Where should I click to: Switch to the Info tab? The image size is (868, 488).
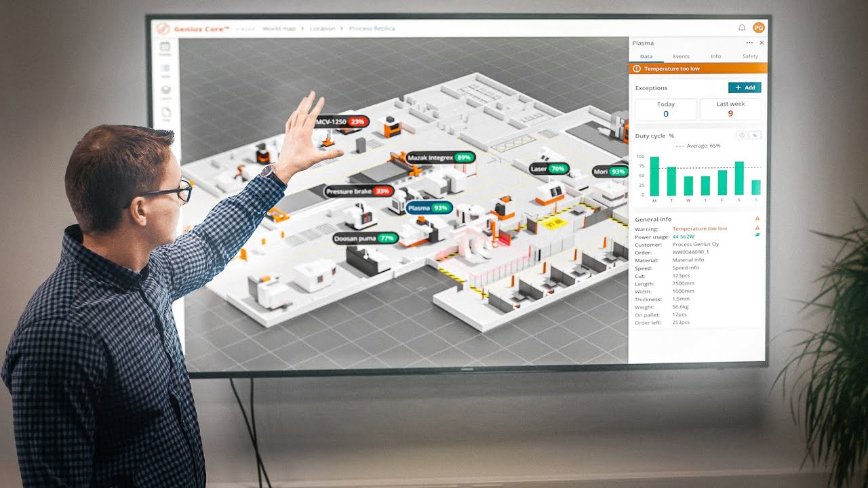tap(715, 56)
